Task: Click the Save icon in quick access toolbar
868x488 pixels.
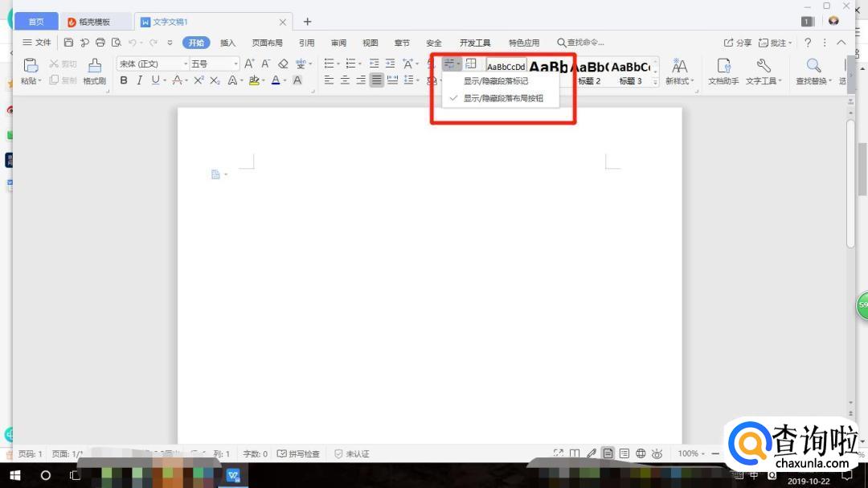Action: click(x=68, y=42)
